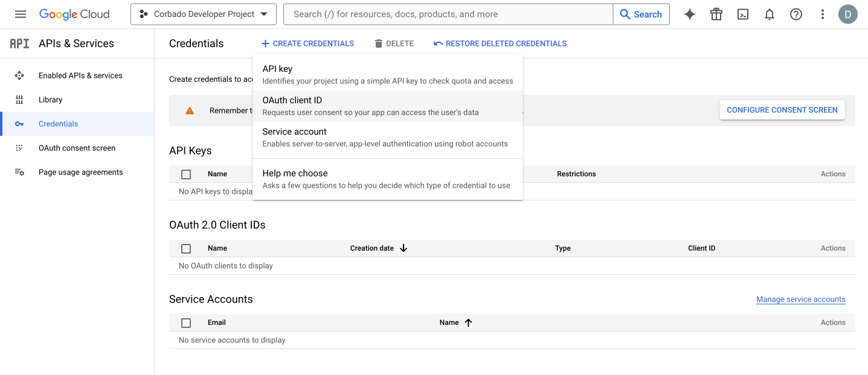Click the OAuth consent screen icon
868x375 pixels.
click(x=19, y=148)
